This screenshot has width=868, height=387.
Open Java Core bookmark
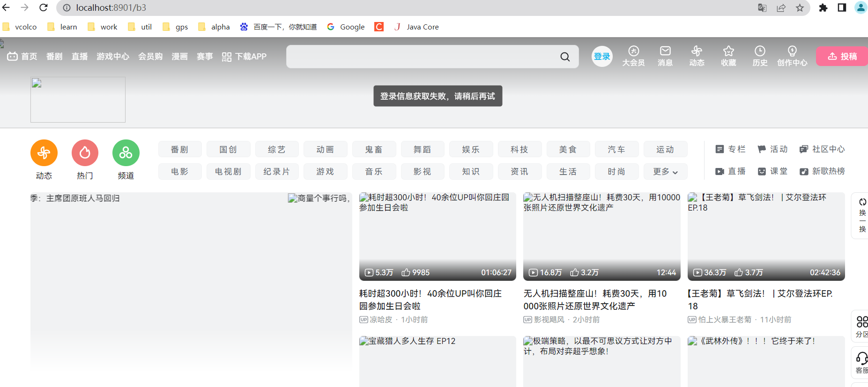(416, 27)
